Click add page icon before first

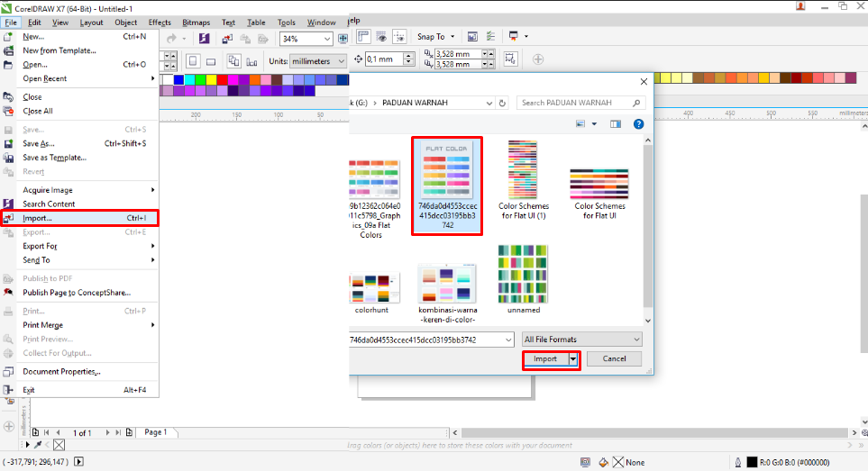[35, 433]
